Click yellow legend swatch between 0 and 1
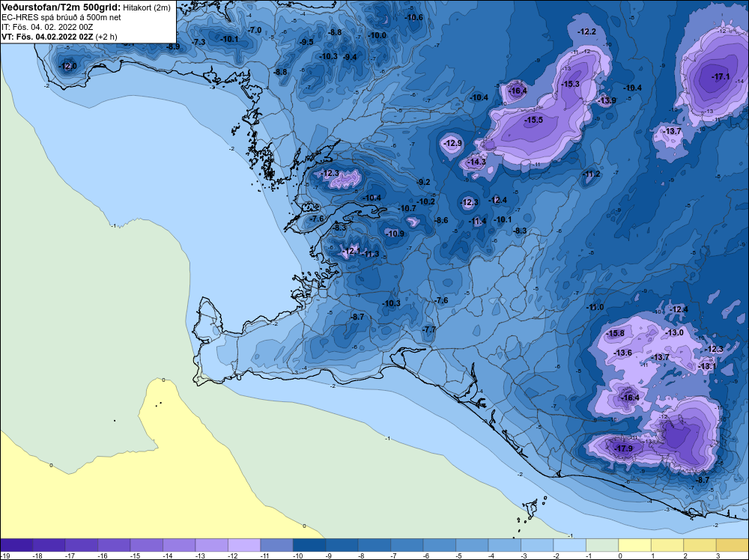Image resolution: width=749 pixels, height=560 pixels. [x=634, y=545]
